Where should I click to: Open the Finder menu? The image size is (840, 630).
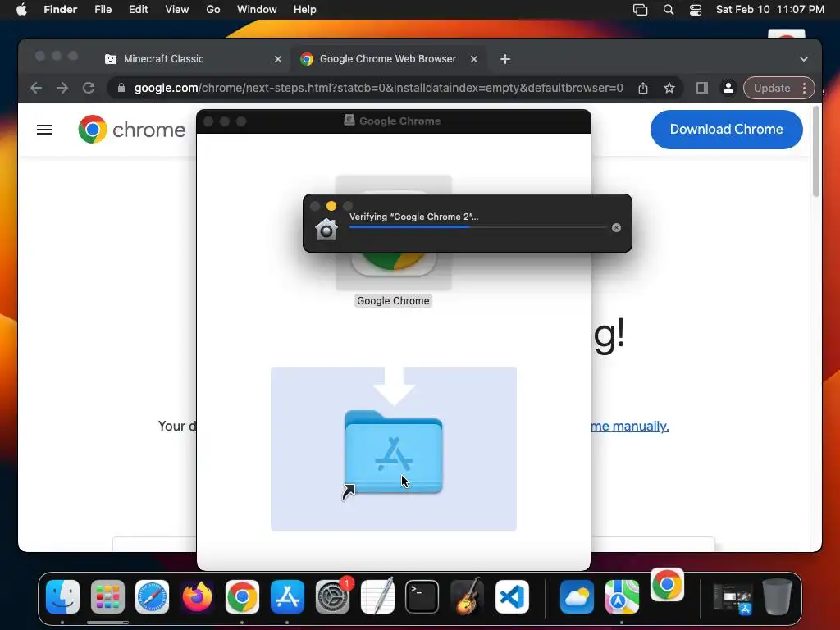coord(60,10)
